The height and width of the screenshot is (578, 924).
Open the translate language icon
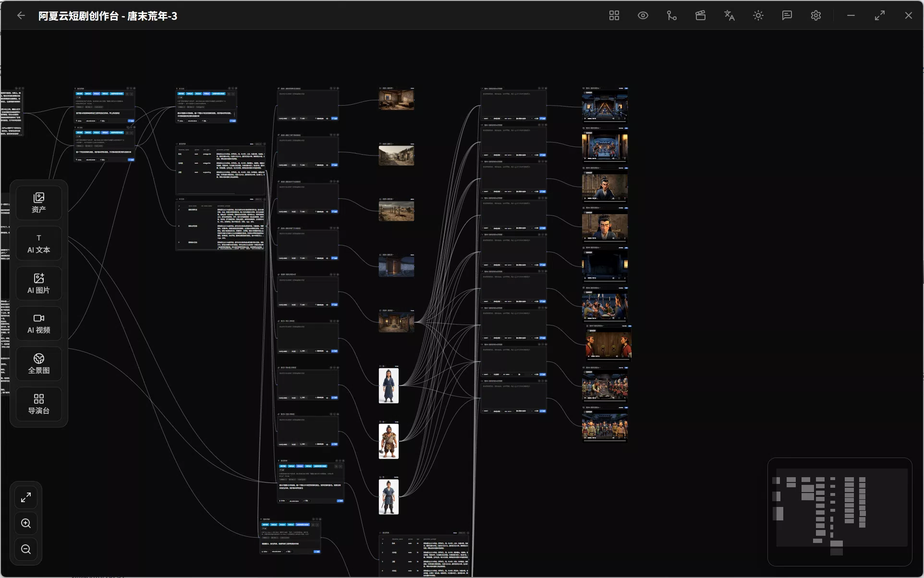[x=729, y=15]
